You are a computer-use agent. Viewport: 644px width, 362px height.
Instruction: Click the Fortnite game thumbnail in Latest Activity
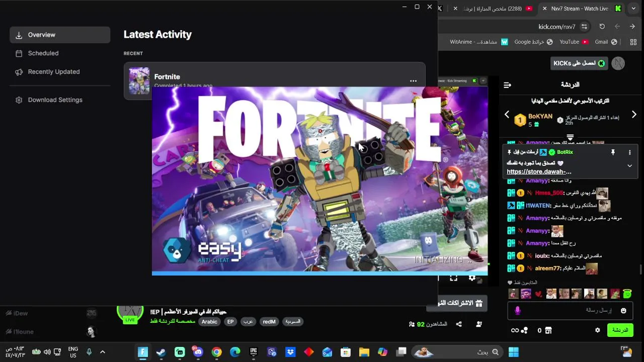139,80
